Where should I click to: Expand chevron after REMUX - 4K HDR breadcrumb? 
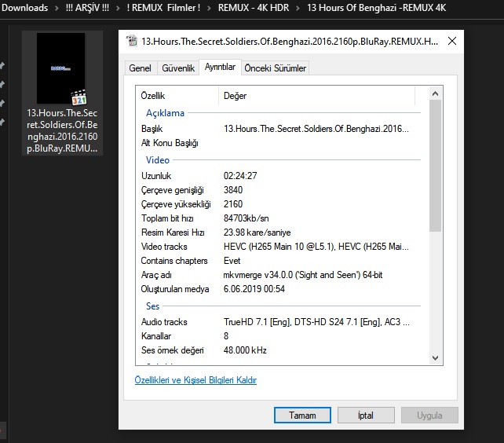(x=298, y=8)
